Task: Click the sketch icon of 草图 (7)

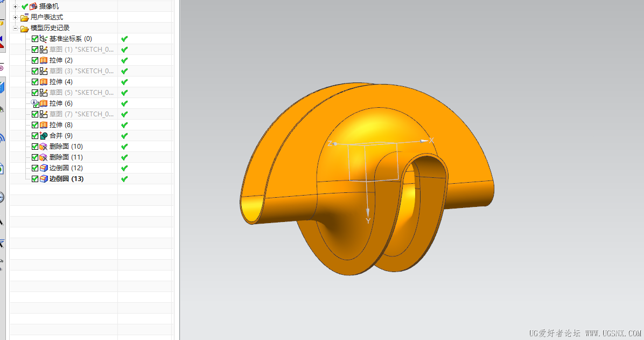Action: coord(44,114)
